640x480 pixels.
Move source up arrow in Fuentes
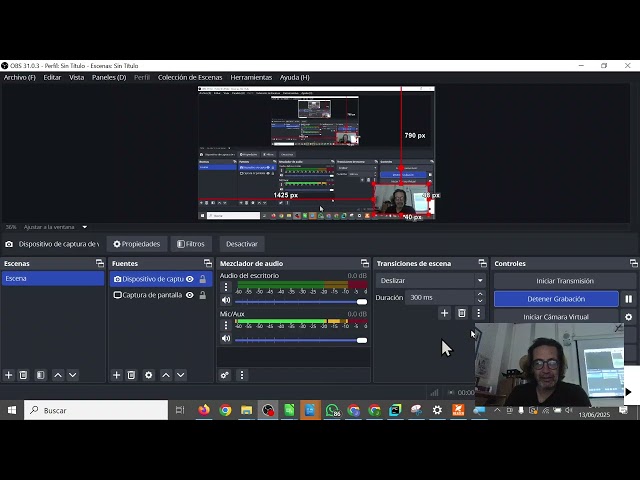[166, 375]
